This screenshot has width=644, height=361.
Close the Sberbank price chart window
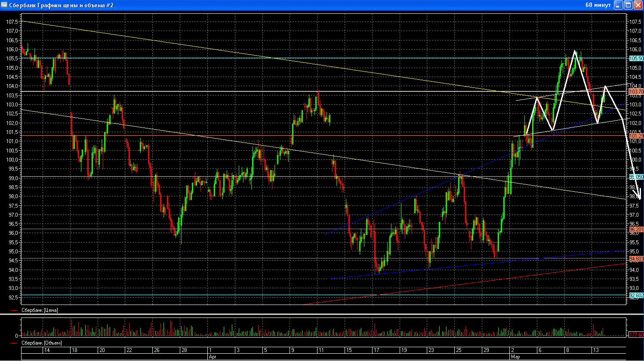click(x=638, y=5)
